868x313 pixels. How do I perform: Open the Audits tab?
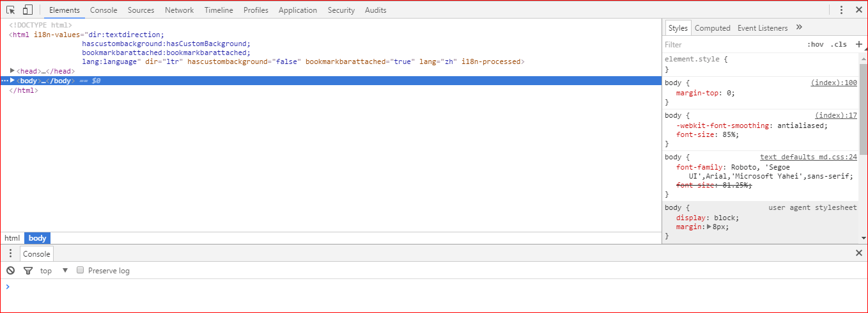point(375,10)
